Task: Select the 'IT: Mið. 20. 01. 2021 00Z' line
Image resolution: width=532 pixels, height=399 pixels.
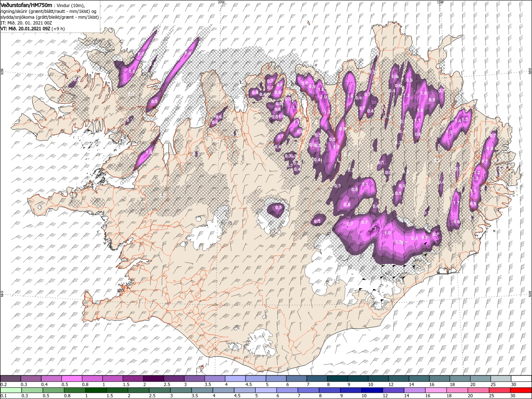Action: [x=25, y=22]
